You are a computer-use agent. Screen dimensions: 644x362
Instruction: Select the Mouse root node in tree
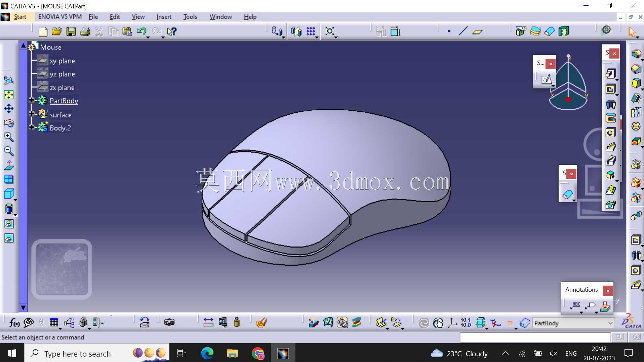pyautogui.click(x=51, y=47)
